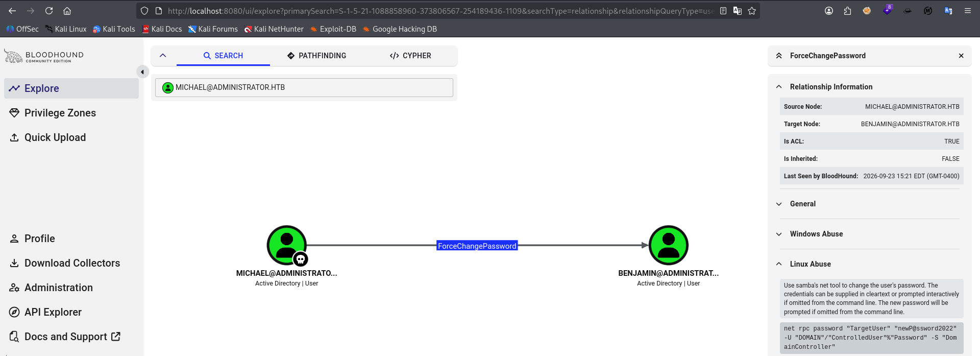Open Kali Docs bookmark
Viewport: 980px width, 356px height.
162,29
